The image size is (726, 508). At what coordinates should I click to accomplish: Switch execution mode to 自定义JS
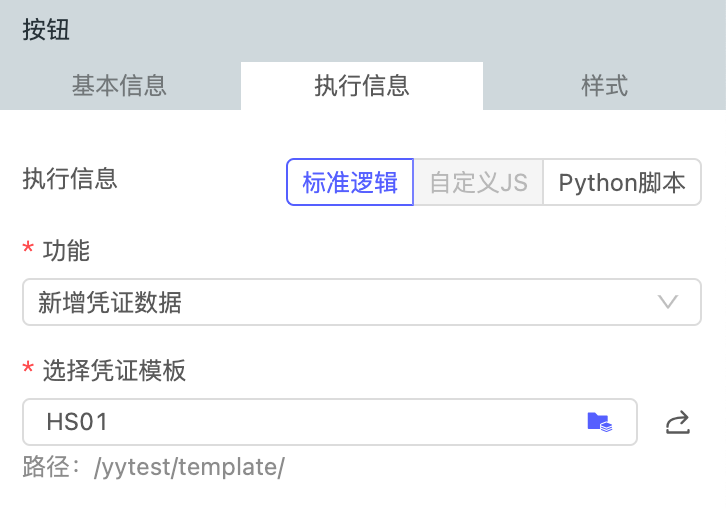click(x=478, y=183)
